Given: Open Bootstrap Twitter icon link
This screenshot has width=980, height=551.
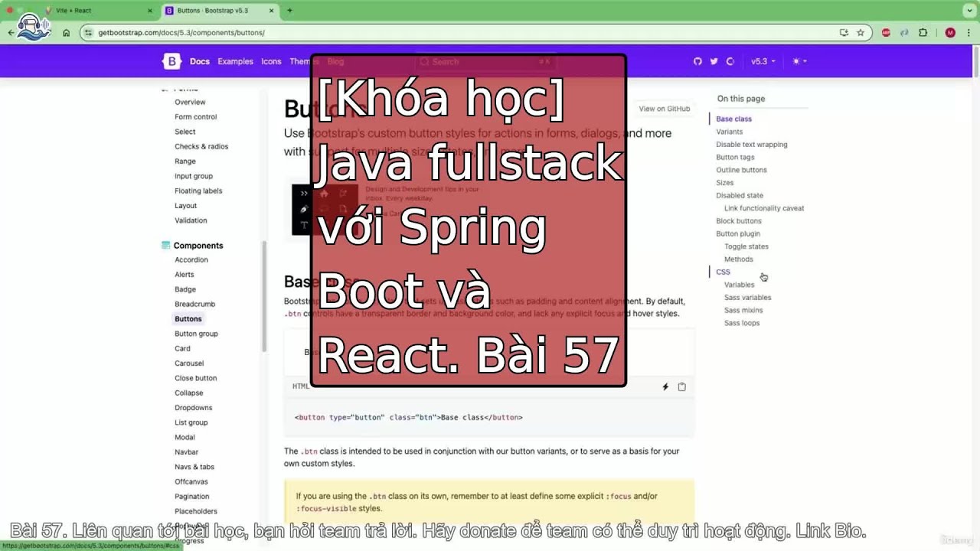Looking at the screenshot, I should tap(714, 61).
